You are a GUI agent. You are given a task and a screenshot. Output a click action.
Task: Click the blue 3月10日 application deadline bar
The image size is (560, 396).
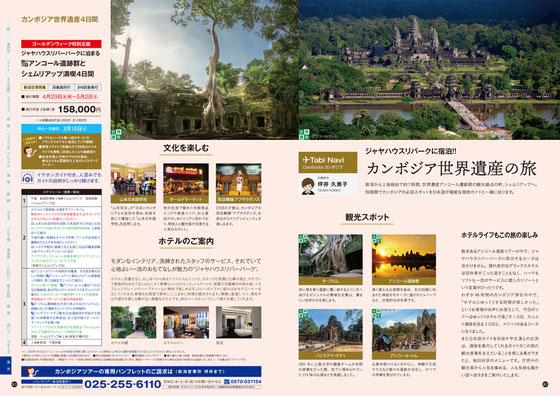61,129
